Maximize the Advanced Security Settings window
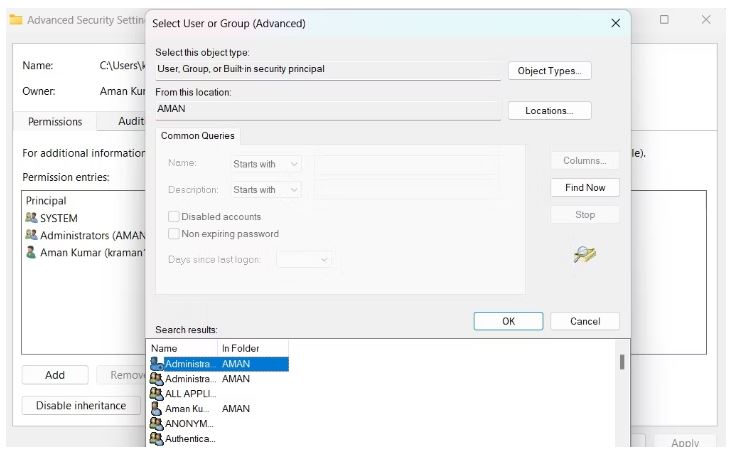This screenshot has height=453, width=731. pyautogui.click(x=664, y=20)
